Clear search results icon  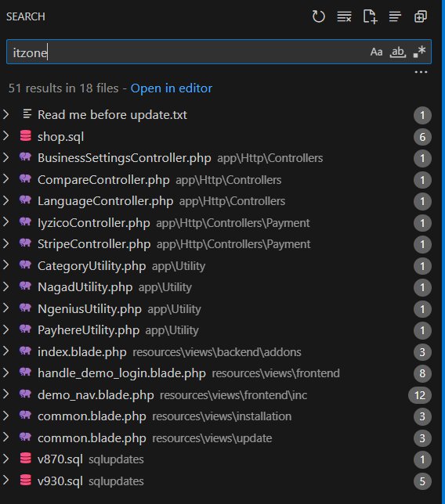coord(344,16)
